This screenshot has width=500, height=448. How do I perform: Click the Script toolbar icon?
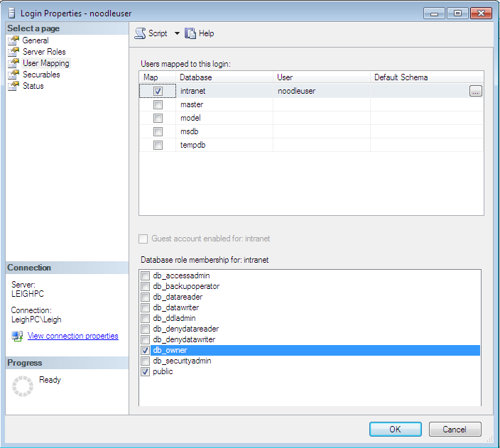tap(140, 33)
